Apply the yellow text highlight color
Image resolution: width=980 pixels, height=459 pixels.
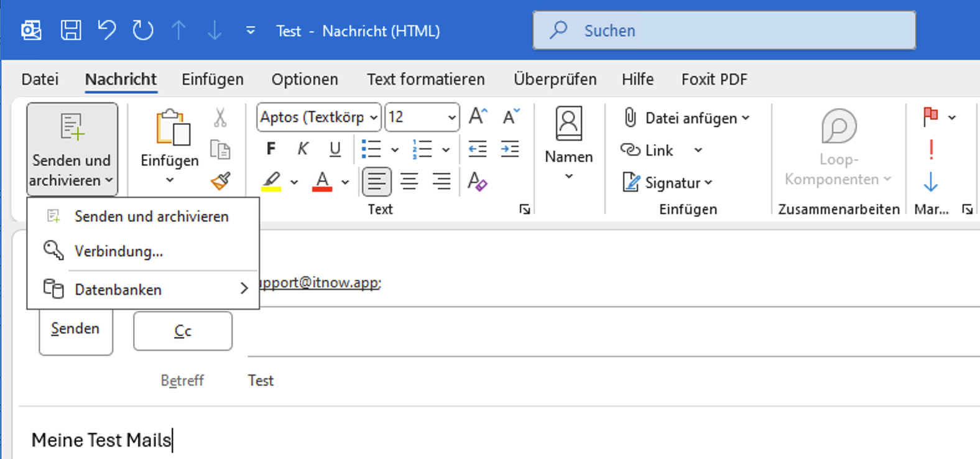[x=271, y=182]
